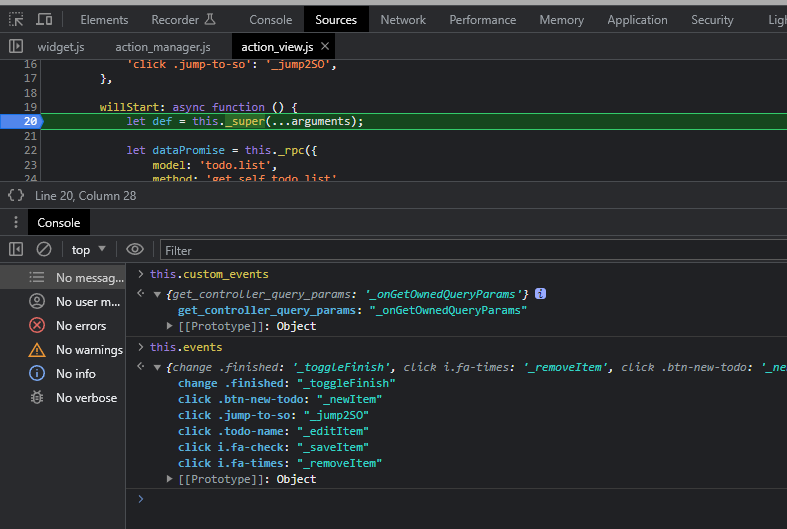Collapse the this.events result object
787x529 pixels.
click(157, 367)
